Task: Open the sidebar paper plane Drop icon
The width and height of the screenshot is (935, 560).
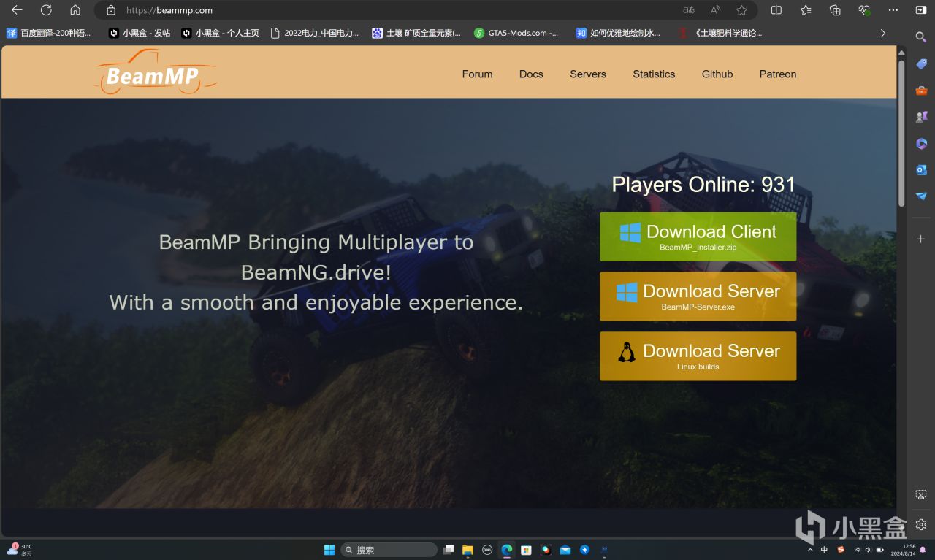Action: 921,196
